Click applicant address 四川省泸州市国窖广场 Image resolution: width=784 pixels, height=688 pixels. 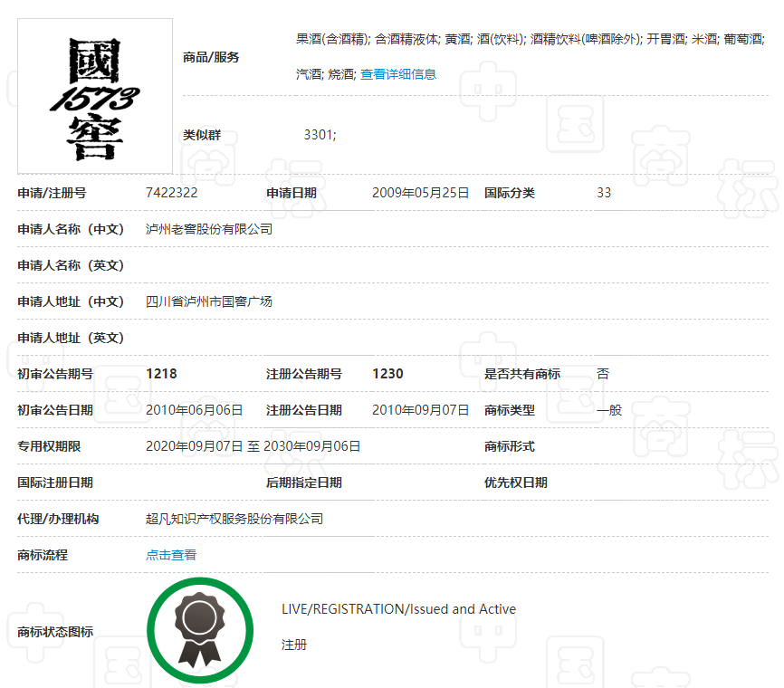click(209, 301)
